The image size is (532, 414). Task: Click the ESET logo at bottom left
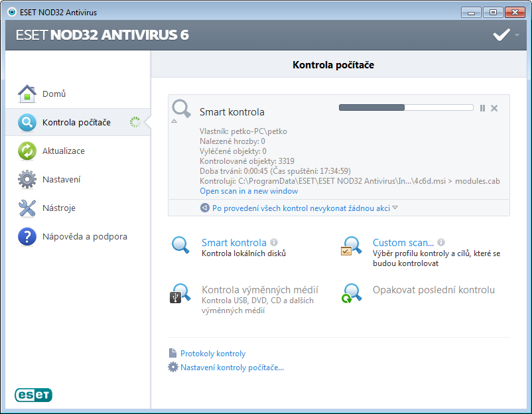pos(33,395)
